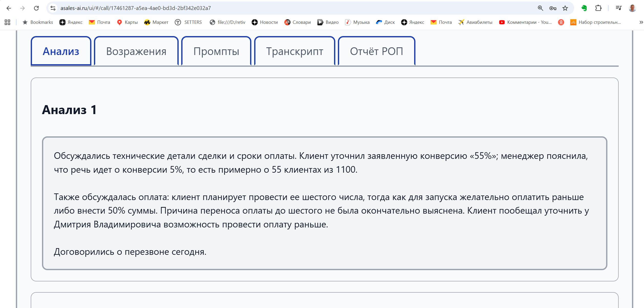
Task: Open the media control playlist icon
Action: coord(619,8)
